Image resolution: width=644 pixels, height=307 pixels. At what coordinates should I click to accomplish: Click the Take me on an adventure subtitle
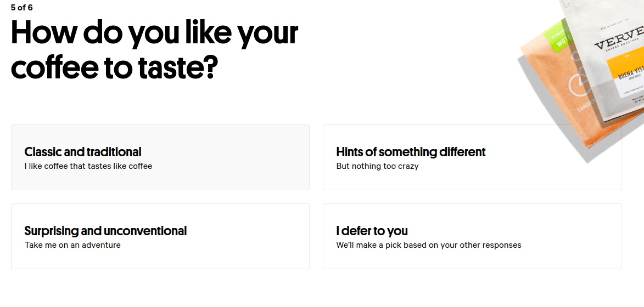click(x=72, y=245)
